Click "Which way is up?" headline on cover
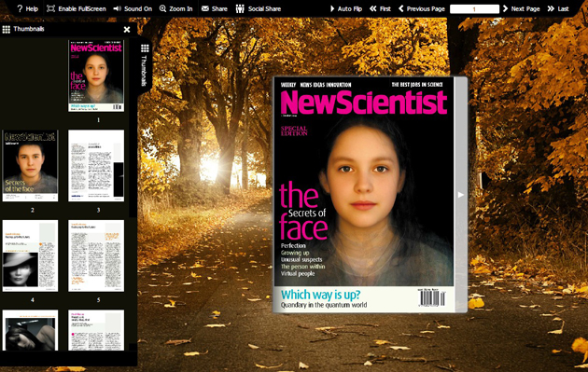This screenshot has height=372, width=588. click(x=321, y=295)
